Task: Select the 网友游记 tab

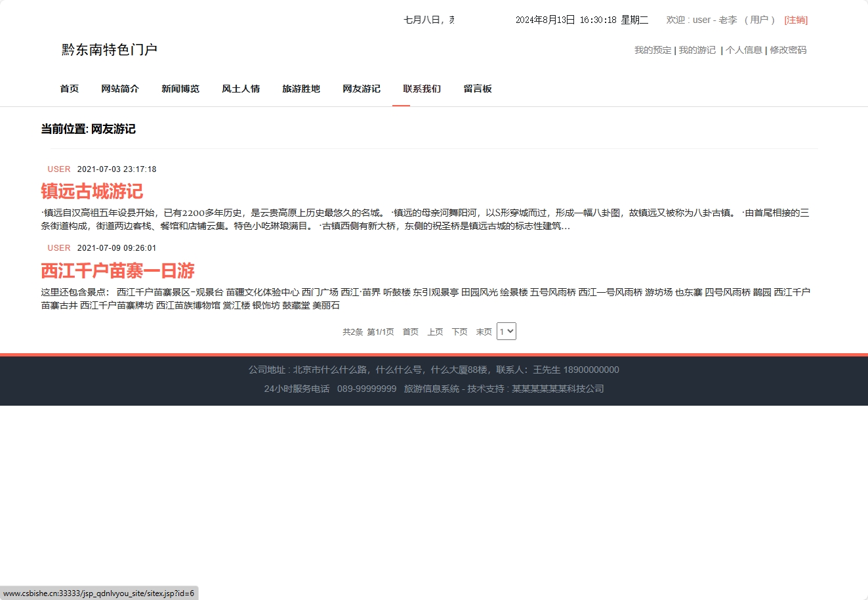Action: [362, 89]
